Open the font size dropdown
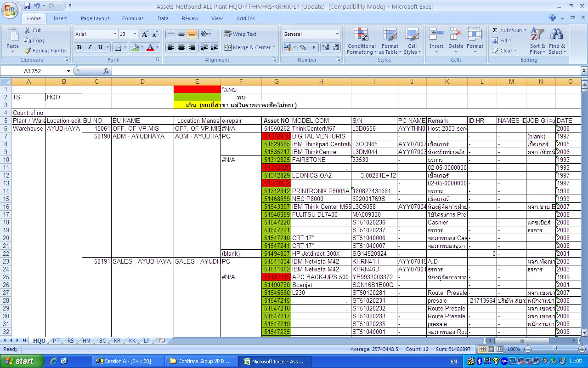 135,34
